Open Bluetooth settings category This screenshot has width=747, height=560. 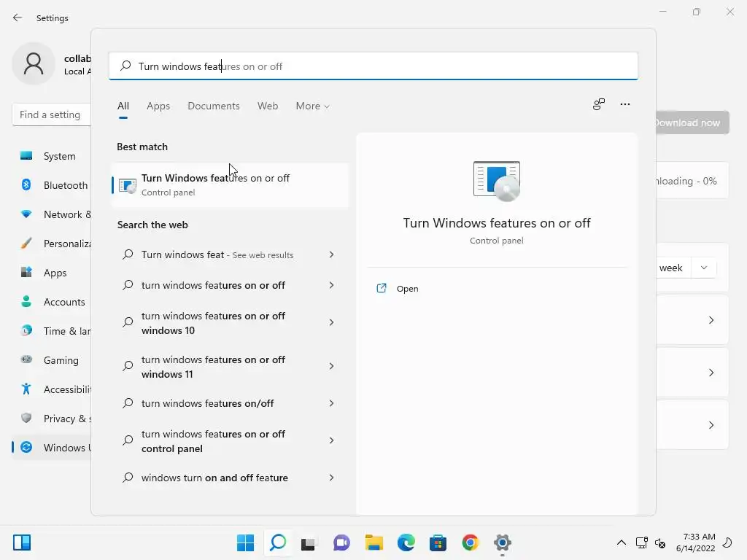pyautogui.click(x=52, y=185)
